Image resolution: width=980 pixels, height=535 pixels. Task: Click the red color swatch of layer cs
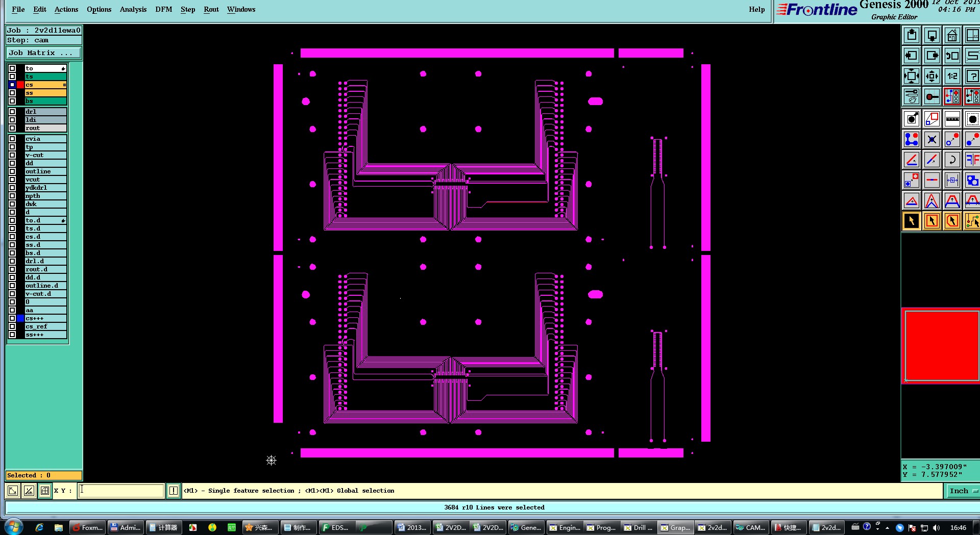point(20,85)
